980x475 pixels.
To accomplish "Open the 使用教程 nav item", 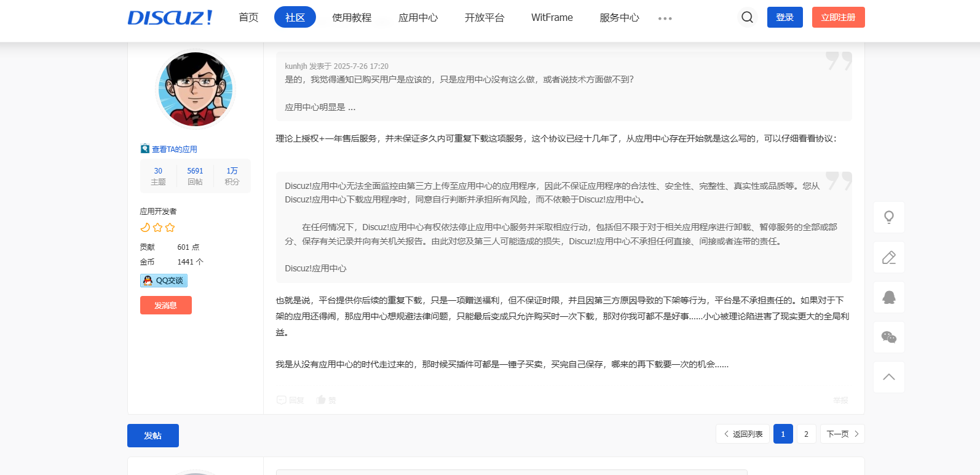I will 352,17.
